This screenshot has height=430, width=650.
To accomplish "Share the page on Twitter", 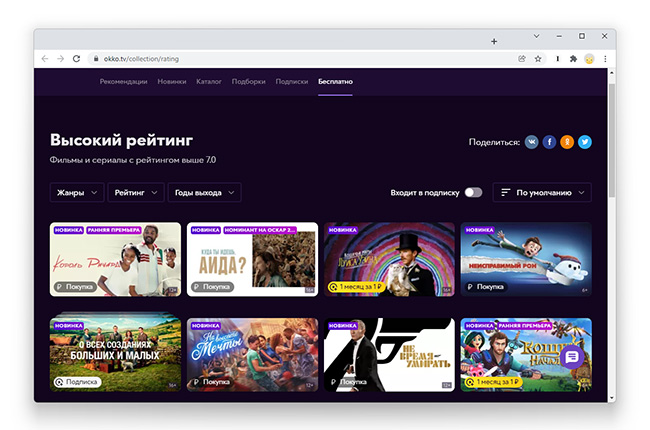I will coord(585,142).
